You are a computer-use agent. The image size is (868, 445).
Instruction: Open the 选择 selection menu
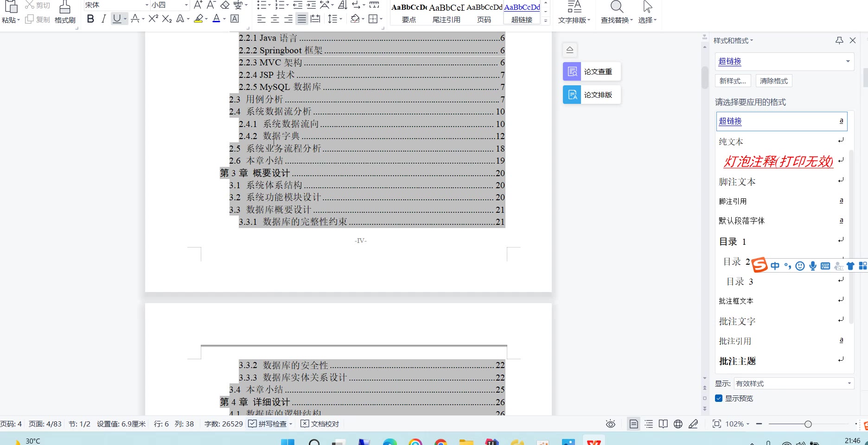point(647,20)
